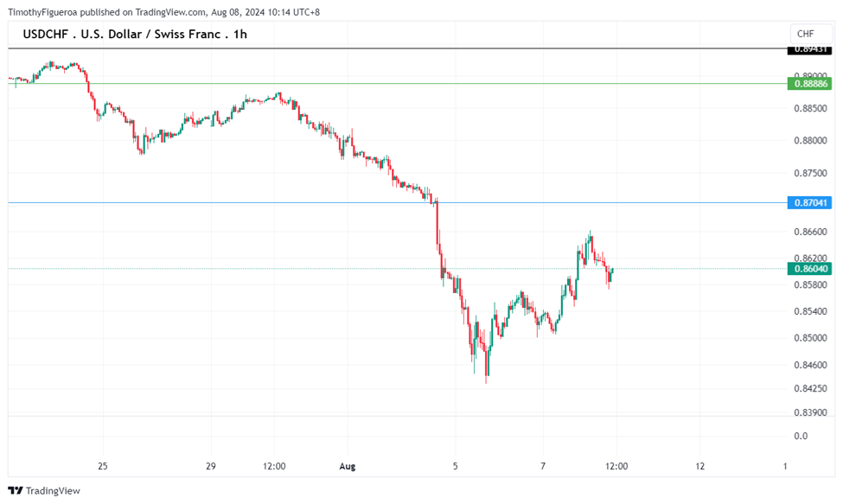Select the black 0.89431 price label

[809, 49]
